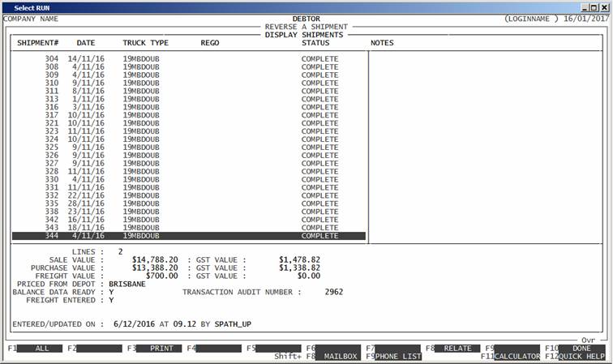613x364 pixels.
Task: Select shipment 342 dated 16/11/16
Action: point(189,220)
